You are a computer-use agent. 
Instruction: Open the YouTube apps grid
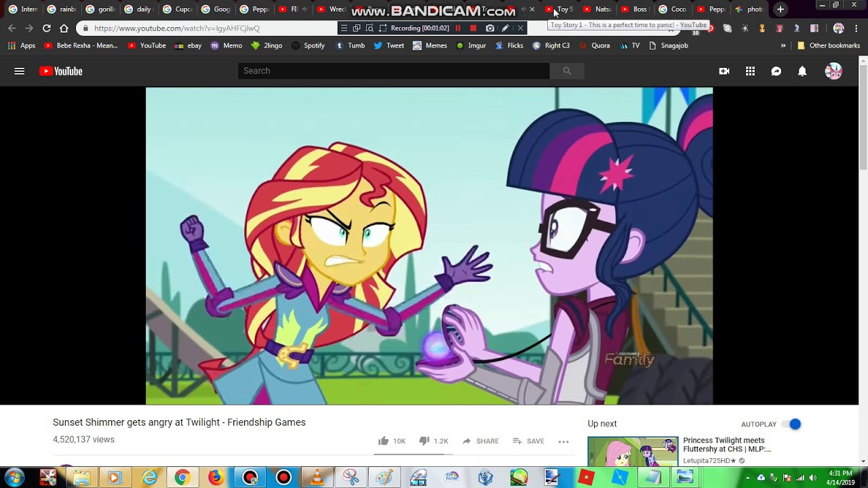[750, 71]
